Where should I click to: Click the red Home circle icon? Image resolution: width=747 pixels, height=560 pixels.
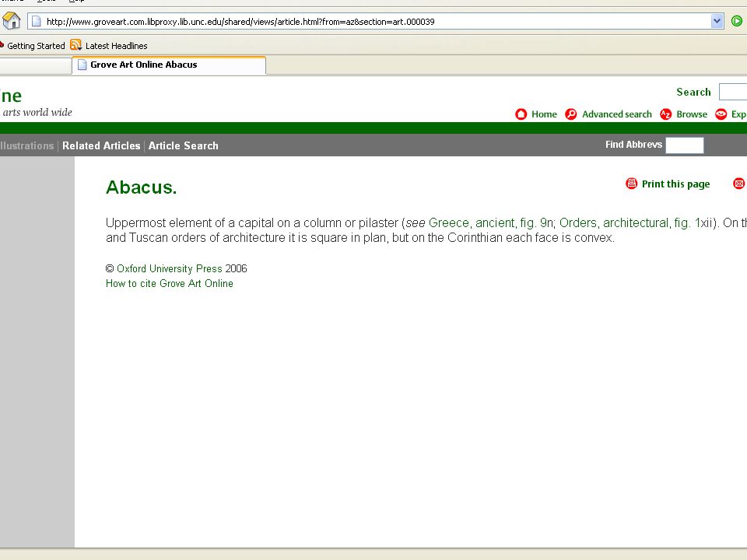pos(521,114)
